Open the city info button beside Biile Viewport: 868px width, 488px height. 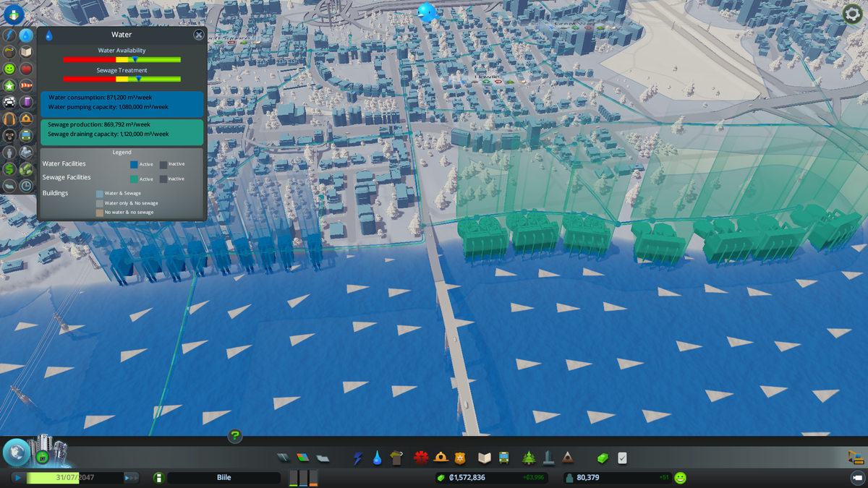coord(158,478)
